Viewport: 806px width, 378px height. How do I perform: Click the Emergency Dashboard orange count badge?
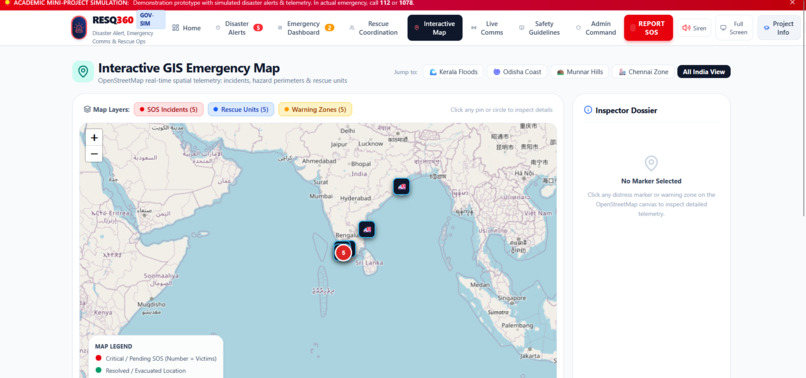(329, 28)
